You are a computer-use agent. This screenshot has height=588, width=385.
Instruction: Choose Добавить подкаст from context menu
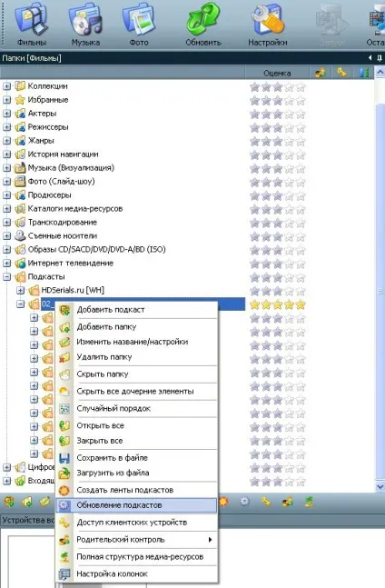click(137, 310)
